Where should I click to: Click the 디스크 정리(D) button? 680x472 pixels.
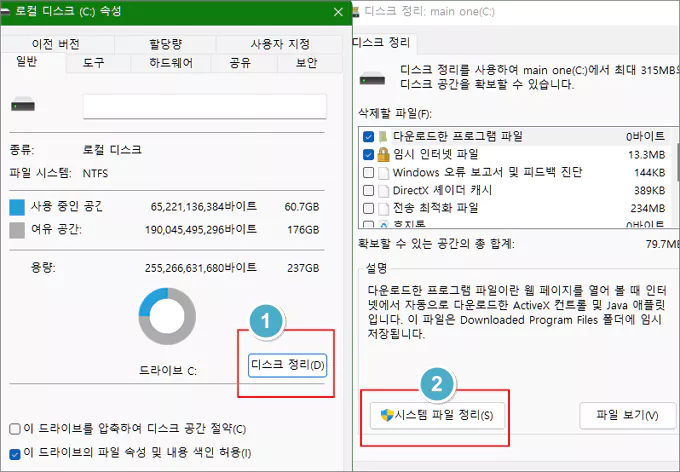287,365
